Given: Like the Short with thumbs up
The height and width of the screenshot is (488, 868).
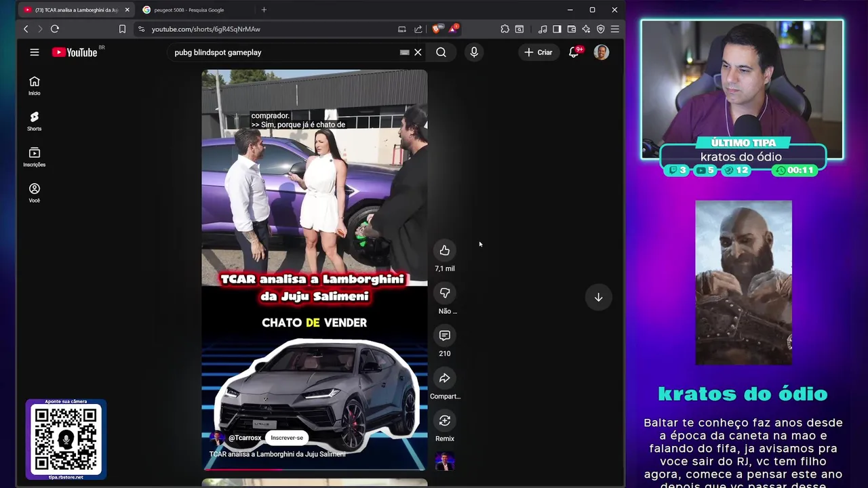Looking at the screenshot, I should click(445, 251).
